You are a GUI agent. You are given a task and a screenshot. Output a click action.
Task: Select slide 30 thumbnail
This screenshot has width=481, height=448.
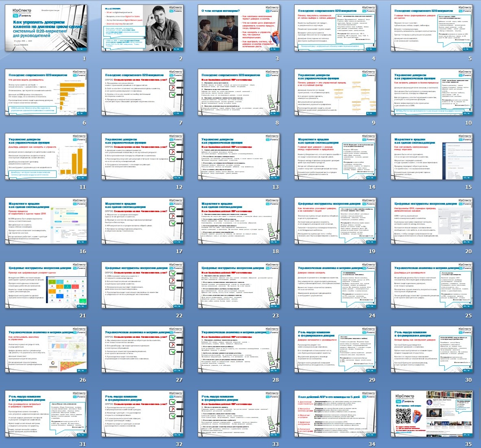[432, 349]
